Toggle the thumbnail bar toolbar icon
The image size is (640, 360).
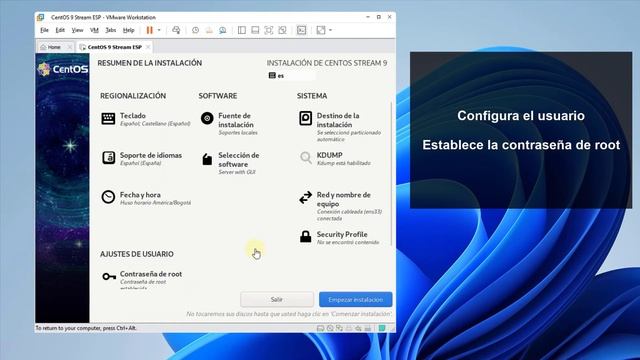point(255,30)
